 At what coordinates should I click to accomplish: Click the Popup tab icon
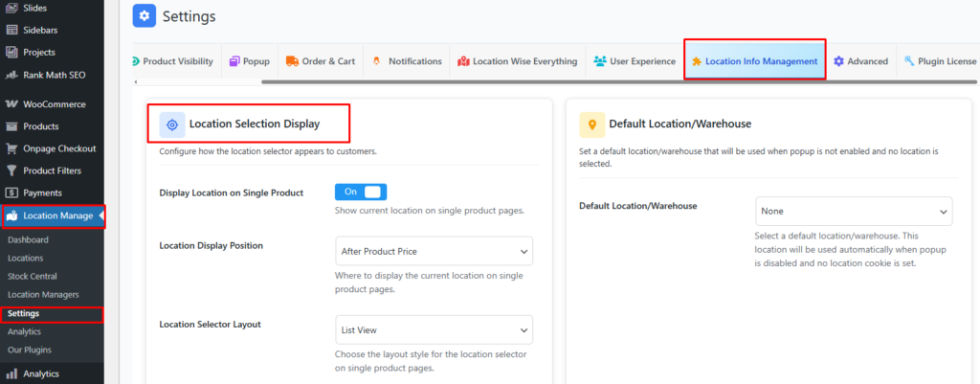[x=235, y=61]
